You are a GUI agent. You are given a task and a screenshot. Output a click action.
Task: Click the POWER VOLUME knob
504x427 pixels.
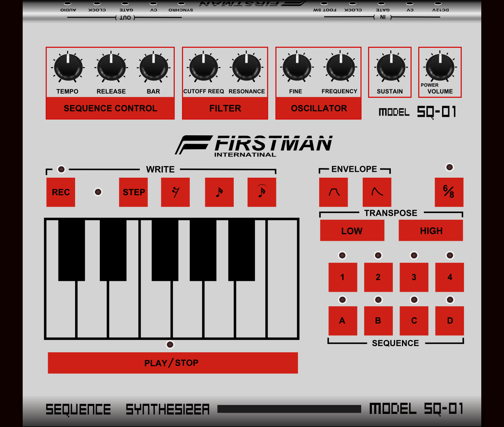point(440,68)
